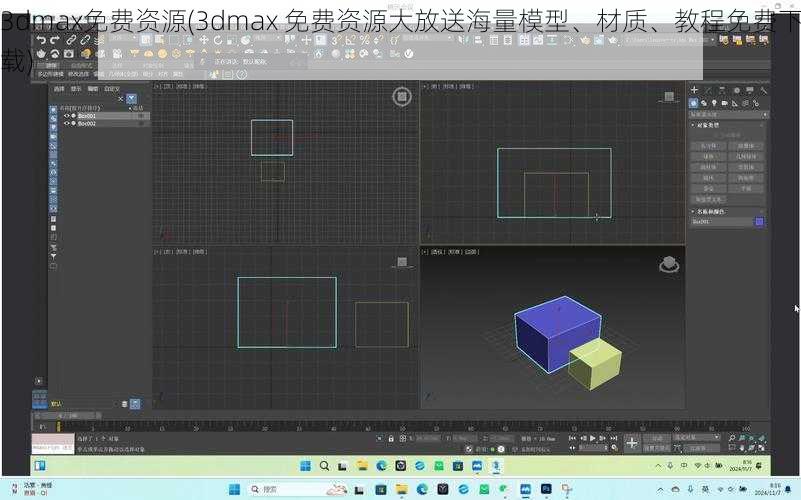
Task: Switch to Display tab in command panel
Action: pos(749,90)
